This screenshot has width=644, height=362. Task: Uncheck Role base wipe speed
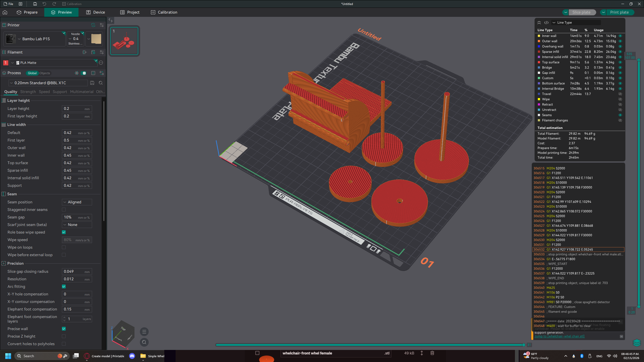click(x=64, y=232)
